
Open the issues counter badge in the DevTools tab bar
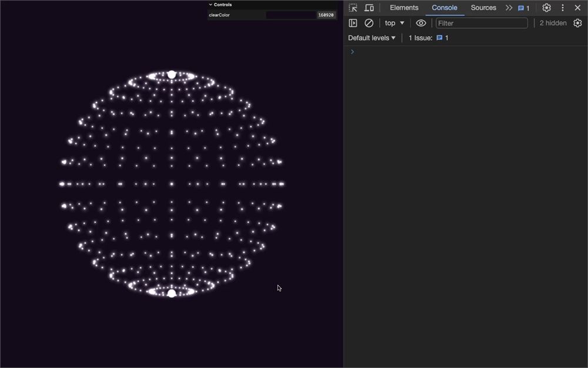point(524,8)
